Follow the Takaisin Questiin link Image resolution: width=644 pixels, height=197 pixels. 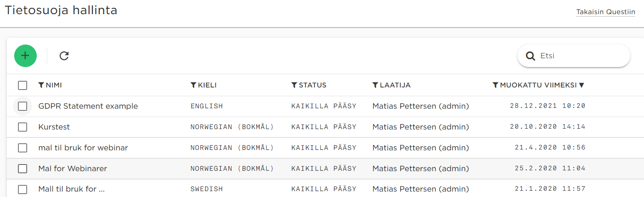click(606, 12)
